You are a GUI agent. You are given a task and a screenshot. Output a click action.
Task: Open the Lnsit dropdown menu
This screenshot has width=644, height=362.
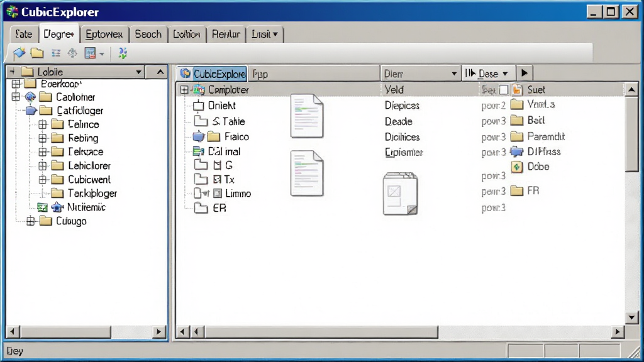[265, 34]
